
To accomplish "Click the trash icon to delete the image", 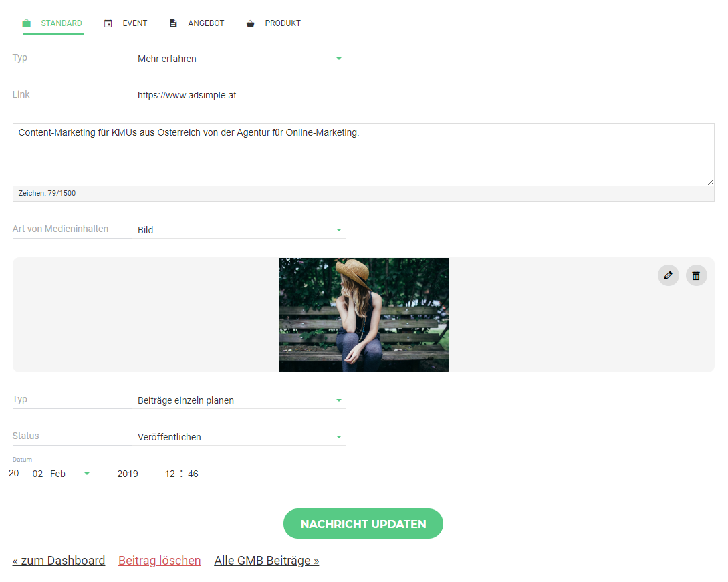I will pos(696,275).
